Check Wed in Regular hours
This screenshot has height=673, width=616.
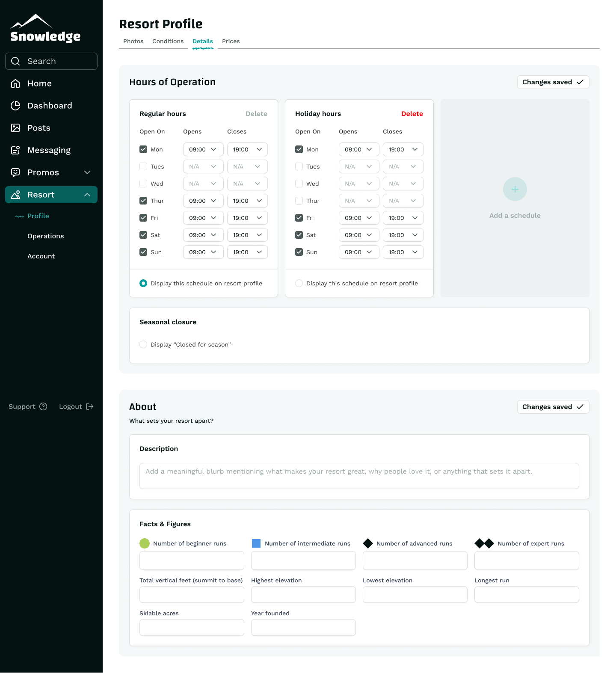[143, 184]
